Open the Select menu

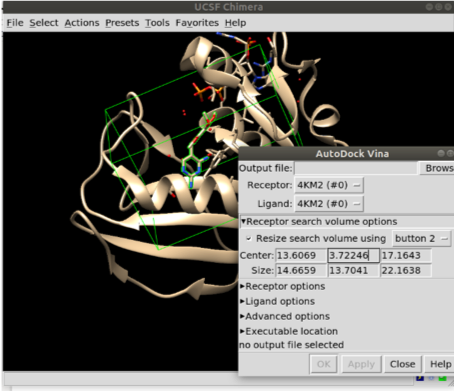coord(44,23)
